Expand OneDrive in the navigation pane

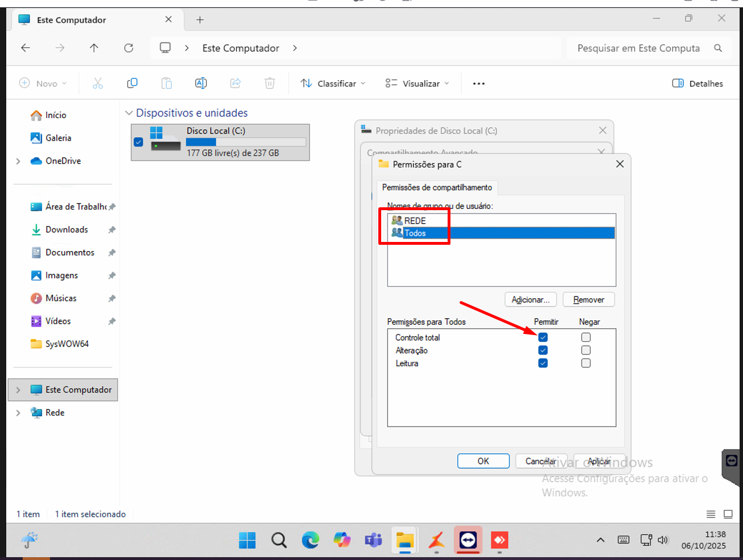pos(18,161)
